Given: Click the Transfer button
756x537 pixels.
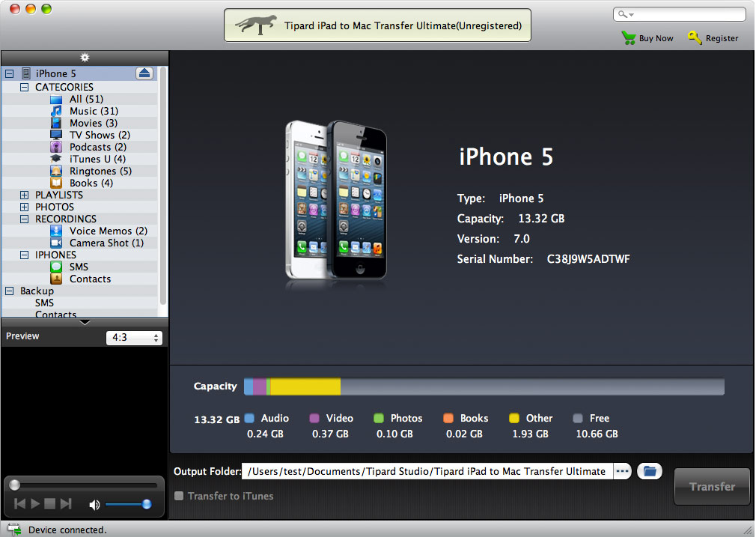Looking at the screenshot, I should coord(712,486).
